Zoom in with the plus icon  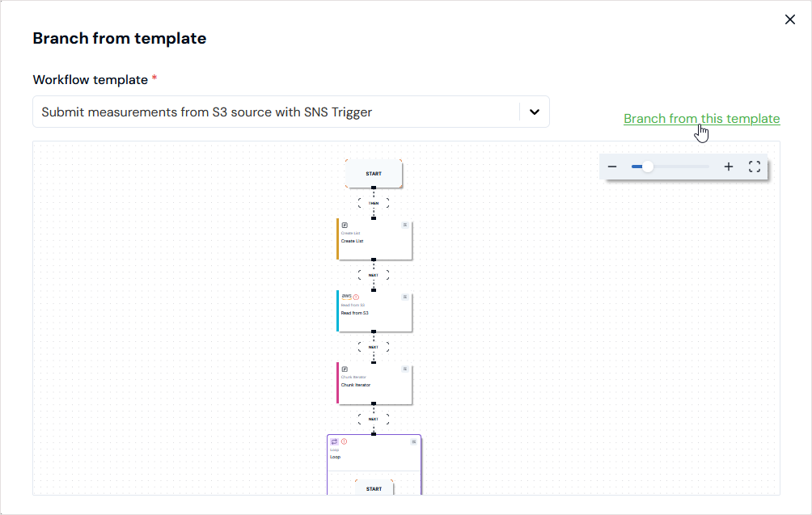(x=729, y=167)
